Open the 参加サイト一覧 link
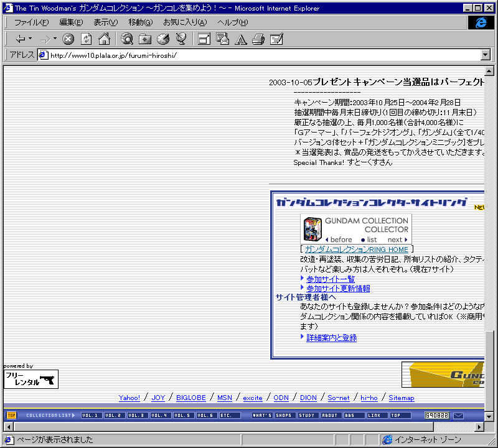Viewport: 498px width, 448px height. click(331, 279)
